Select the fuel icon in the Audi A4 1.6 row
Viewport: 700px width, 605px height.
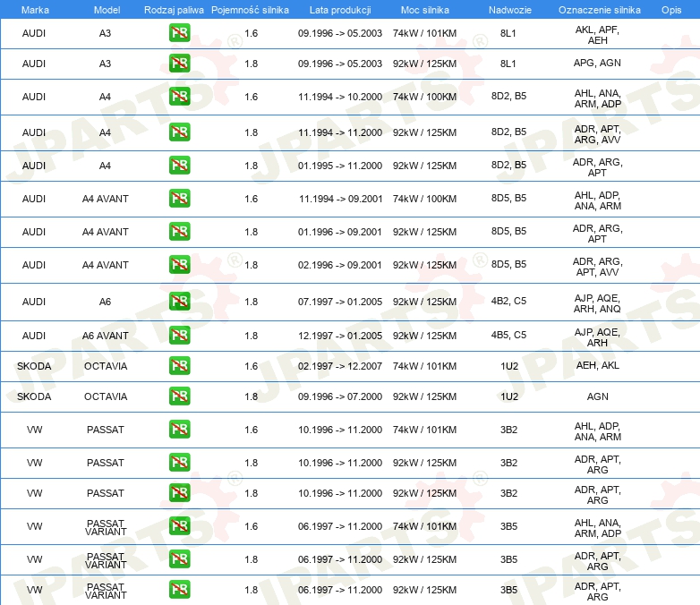coord(179,97)
